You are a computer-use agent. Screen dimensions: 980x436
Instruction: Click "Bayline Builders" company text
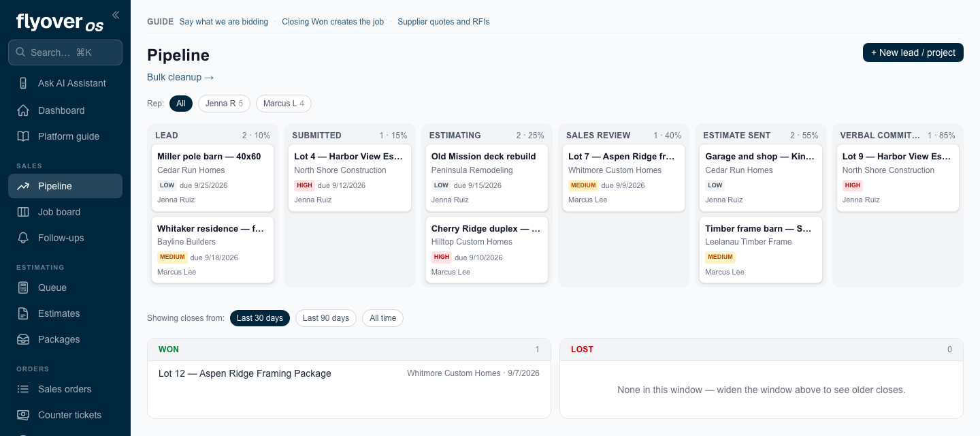point(186,242)
